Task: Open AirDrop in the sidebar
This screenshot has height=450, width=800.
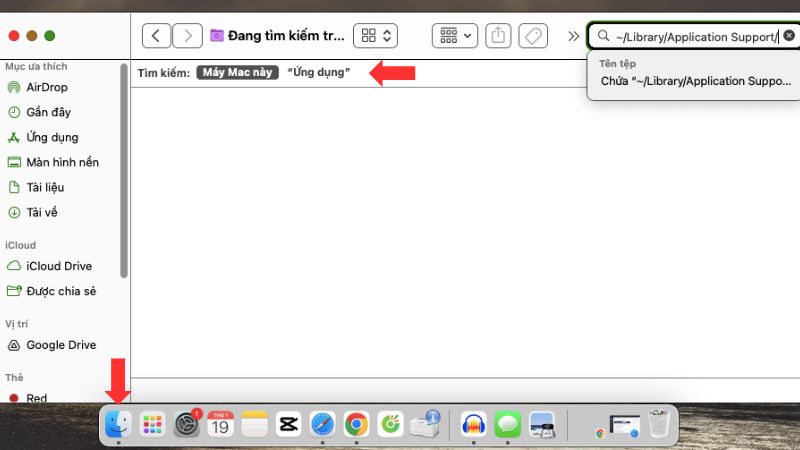Action: [47, 87]
